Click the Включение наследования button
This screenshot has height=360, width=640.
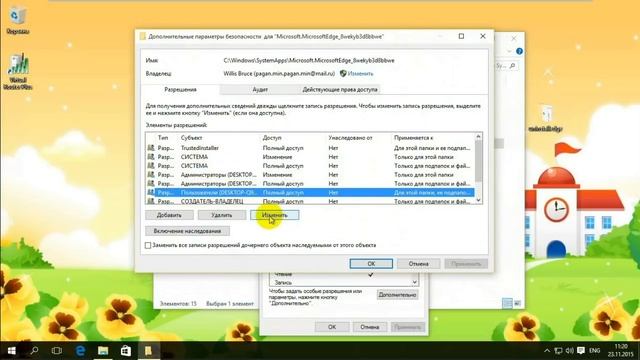187,231
